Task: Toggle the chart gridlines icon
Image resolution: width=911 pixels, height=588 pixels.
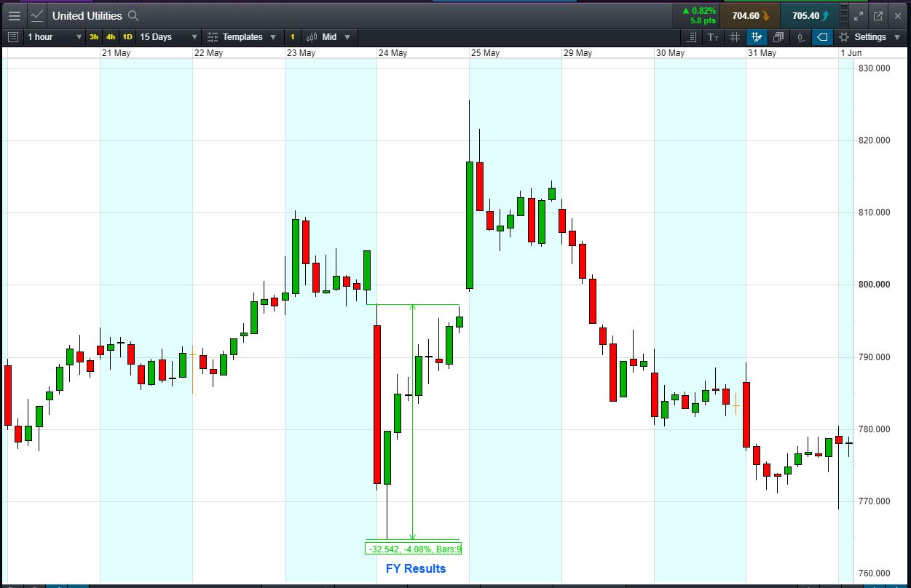Action: click(x=735, y=37)
